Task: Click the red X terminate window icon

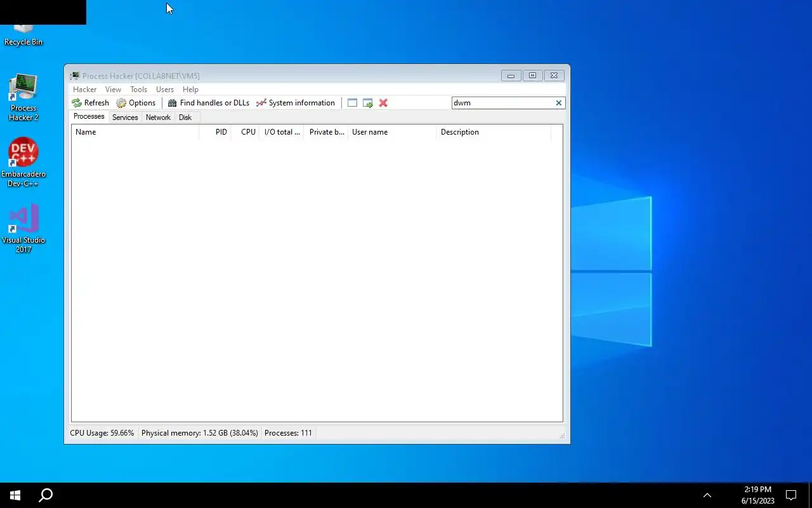Action: pos(383,103)
